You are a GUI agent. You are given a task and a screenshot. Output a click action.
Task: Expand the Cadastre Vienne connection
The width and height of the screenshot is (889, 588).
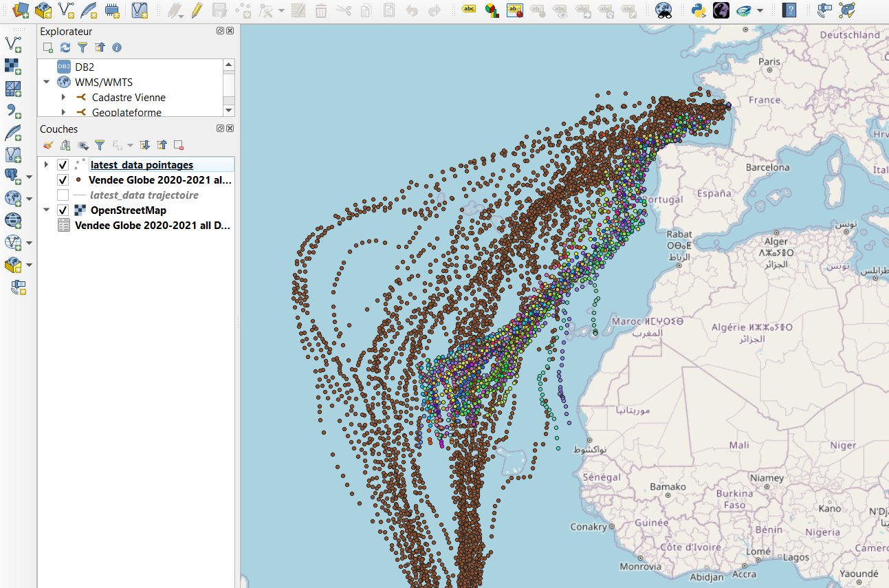[63, 98]
